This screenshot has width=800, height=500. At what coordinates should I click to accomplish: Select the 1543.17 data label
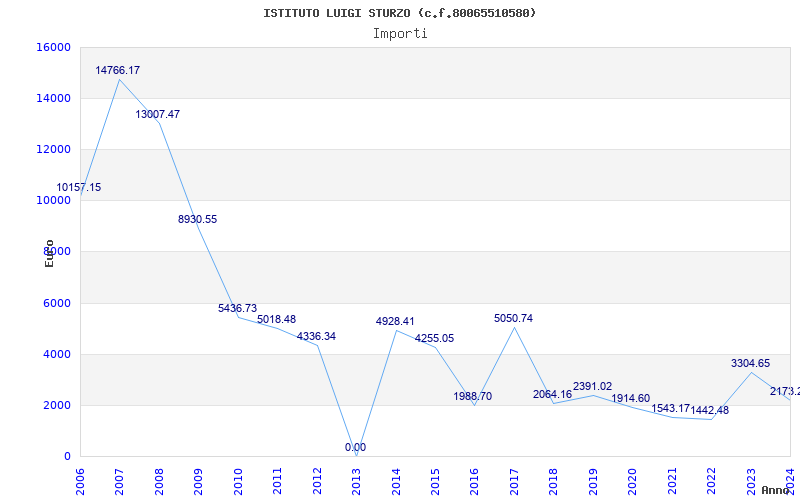click(670, 408)
